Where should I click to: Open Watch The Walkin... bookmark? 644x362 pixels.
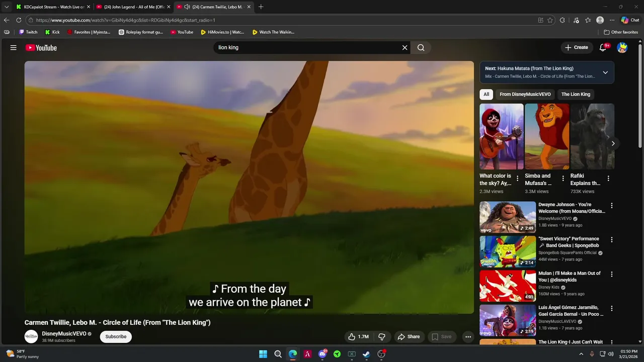click(x=273, y=32)
